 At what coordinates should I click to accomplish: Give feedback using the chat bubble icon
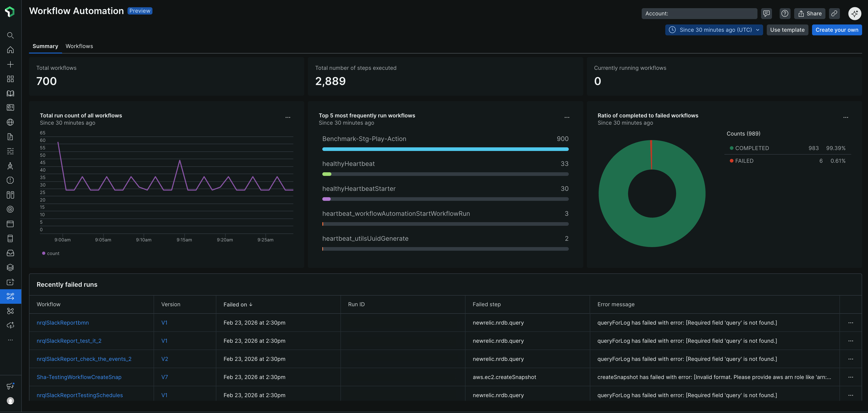coord(766,13)
